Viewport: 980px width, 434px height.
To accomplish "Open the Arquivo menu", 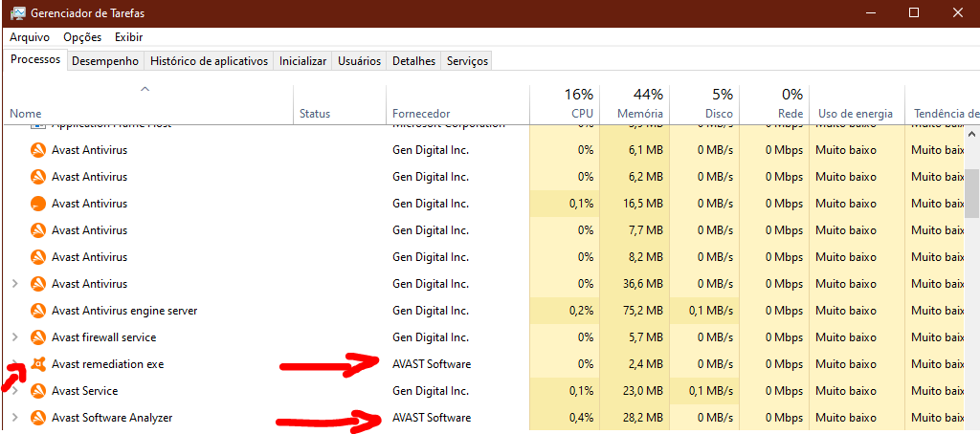I will (30, 37).
